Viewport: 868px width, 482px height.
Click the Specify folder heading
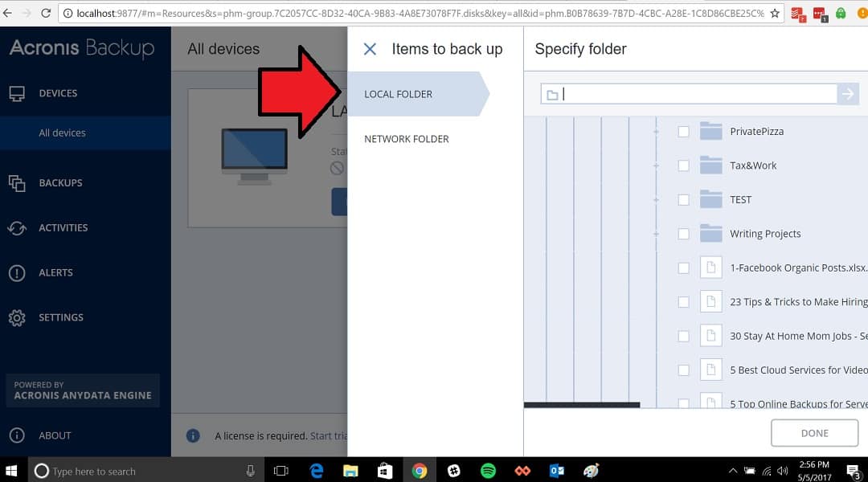pos(581,49)
